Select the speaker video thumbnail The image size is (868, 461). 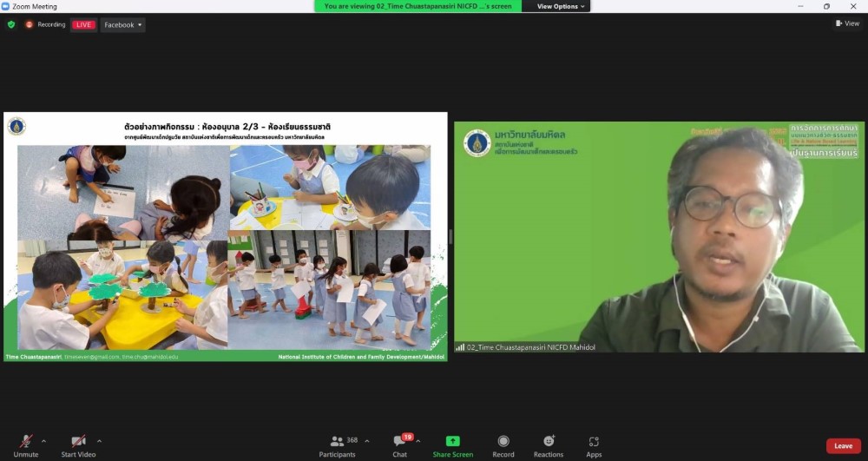coord(659,236)
